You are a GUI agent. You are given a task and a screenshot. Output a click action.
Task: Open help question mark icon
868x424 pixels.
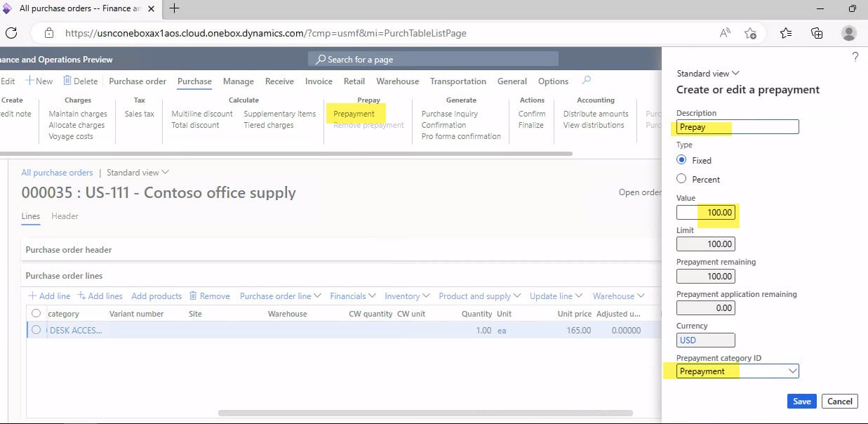(x=855, y=58)
